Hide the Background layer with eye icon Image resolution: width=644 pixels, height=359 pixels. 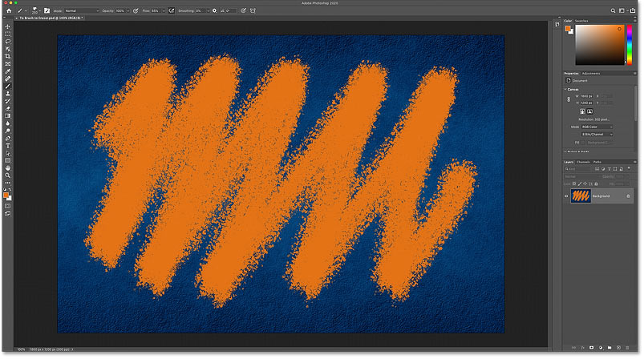[x=566, y=196]
